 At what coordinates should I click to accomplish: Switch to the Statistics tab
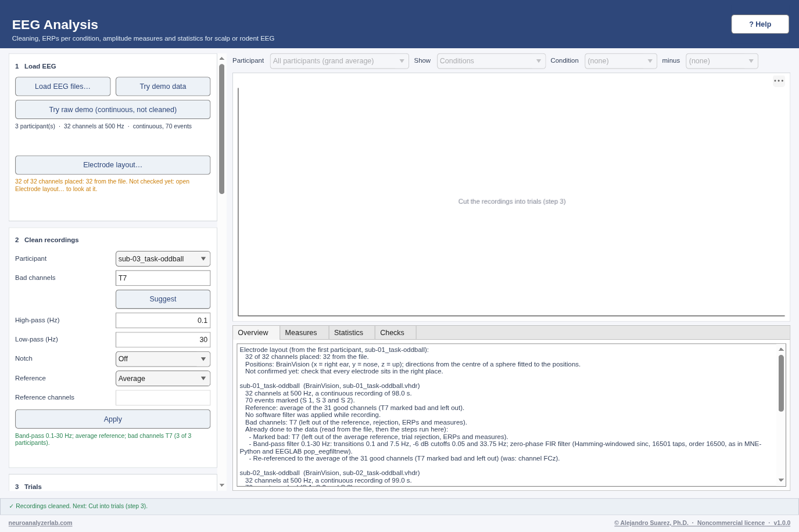coord(349,333)
